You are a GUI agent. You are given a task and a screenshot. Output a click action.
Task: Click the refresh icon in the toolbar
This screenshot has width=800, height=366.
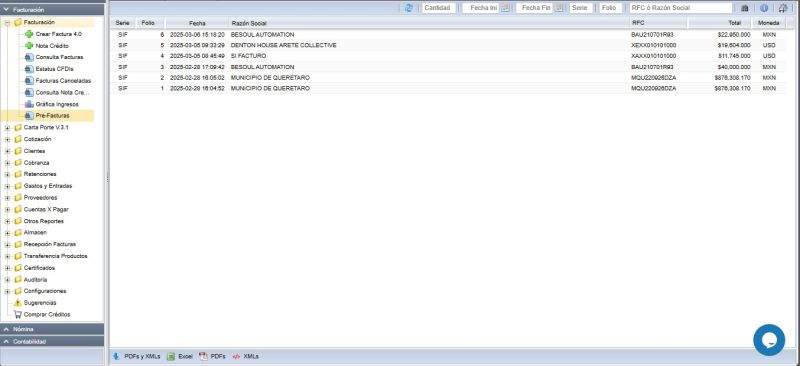(x=409, y=8)
